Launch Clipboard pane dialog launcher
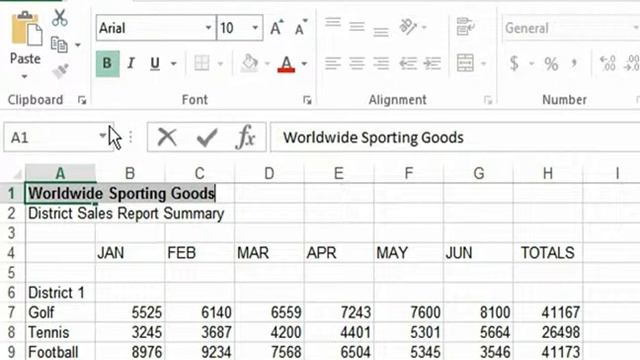This screenshot has width=640, height=360. [x=82, y=100]
